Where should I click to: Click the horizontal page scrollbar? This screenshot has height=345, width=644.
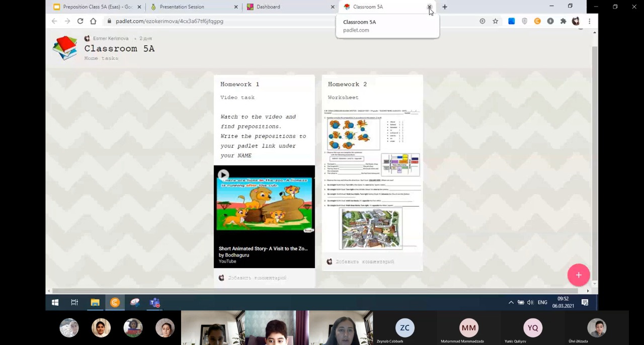[318, 291]
